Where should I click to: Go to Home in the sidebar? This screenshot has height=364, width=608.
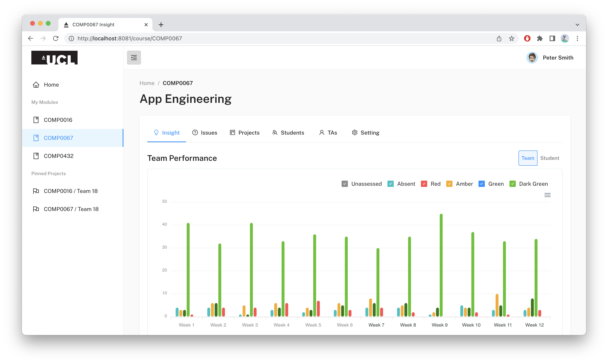coord(72,85)
